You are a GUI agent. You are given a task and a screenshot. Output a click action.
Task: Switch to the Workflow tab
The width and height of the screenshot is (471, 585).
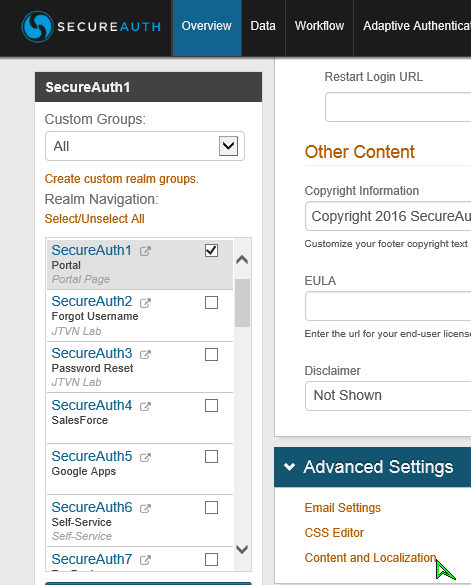[x=319, y=28]
